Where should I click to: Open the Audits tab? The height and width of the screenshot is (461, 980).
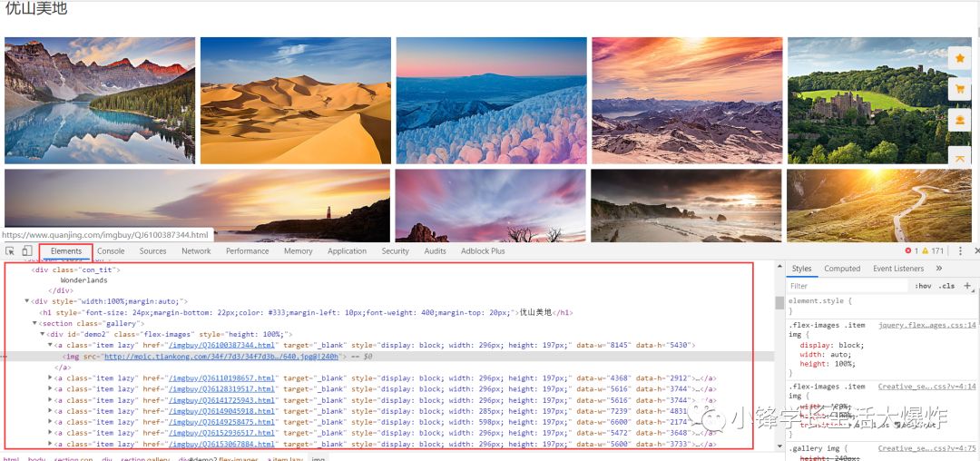click(435, 251)
